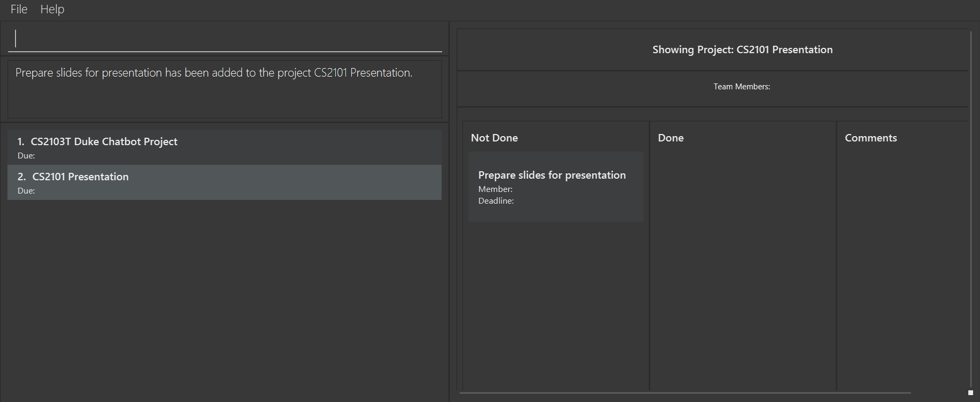Click the 'Comments' column header
Screen dimensions: 980x402
871,138
